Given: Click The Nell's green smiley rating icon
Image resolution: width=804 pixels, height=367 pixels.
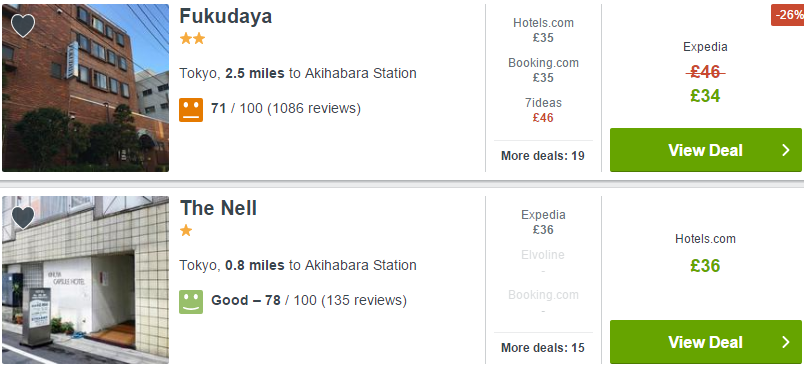Looking at the screenshot, I should pos(191,302).
